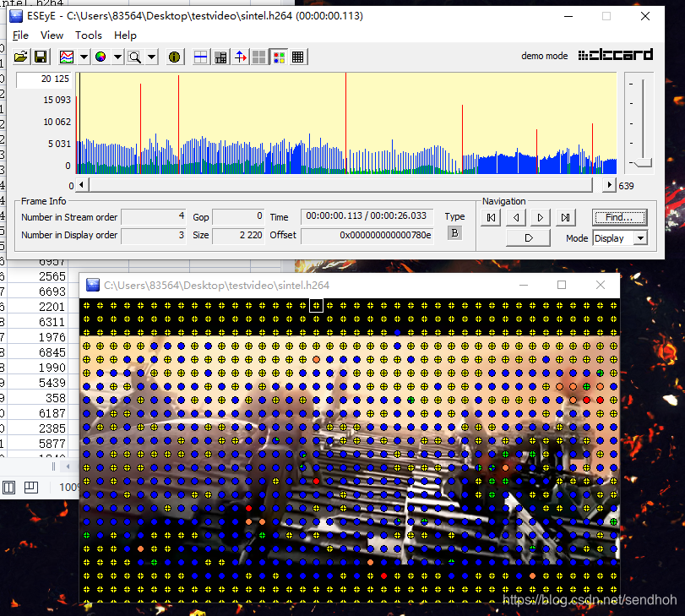The width and height of the screenshot is (685, 616).
Task: Click the Number in Display order field
Action: 154,235
